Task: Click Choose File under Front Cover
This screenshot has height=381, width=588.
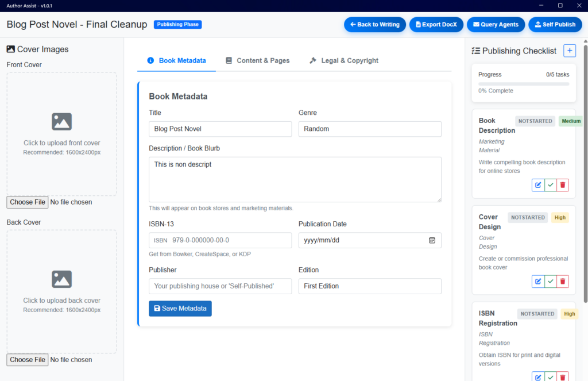Action: coord(28,202)
